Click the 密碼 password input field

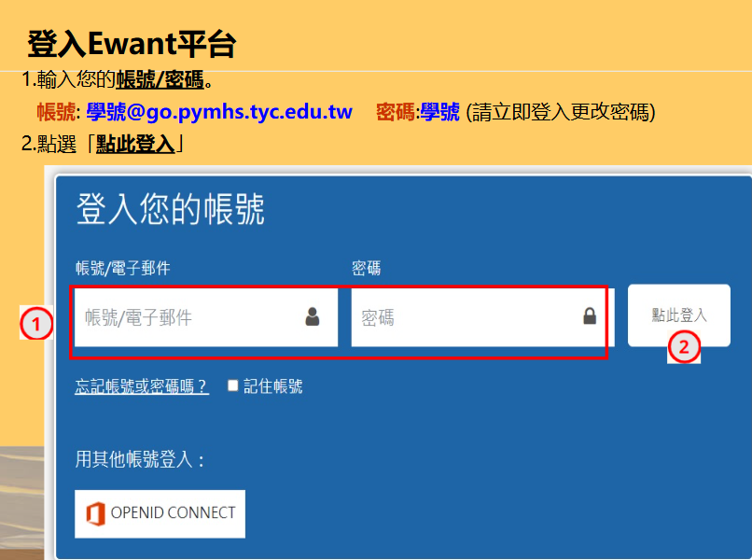point(482,317)
